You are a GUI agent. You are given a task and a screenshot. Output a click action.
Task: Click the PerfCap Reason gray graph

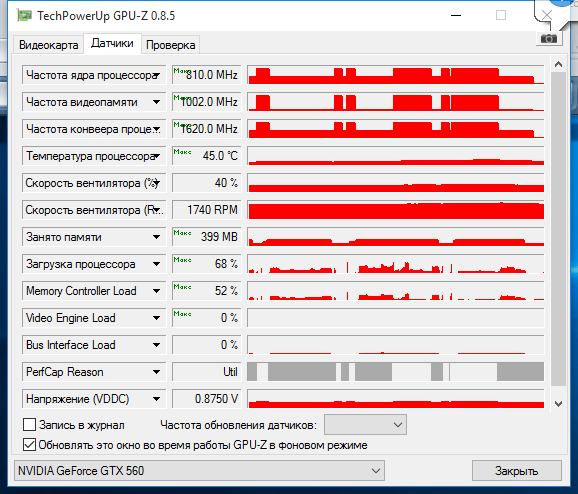[x=396, y=372]
